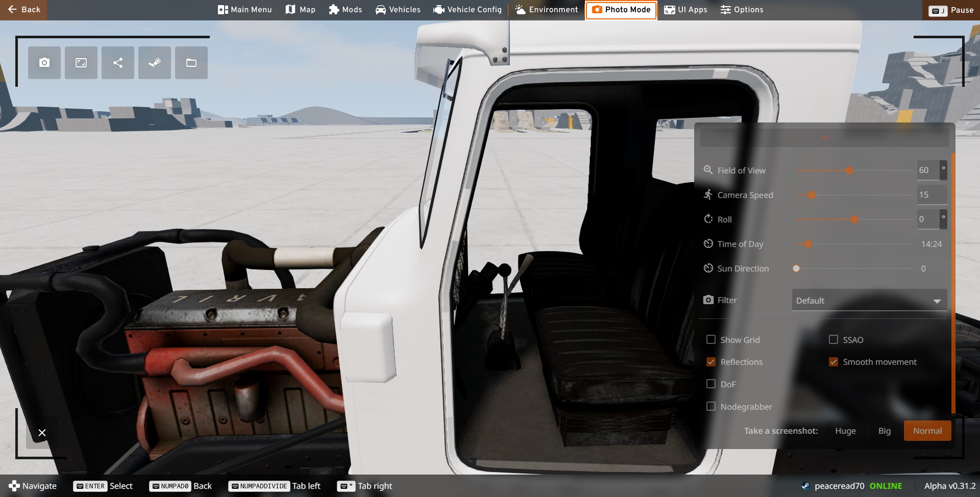Click the Steam icon in the photo toolbar
Image resolution: width=980 pixels, height=497 pixels.
point(155,63)
